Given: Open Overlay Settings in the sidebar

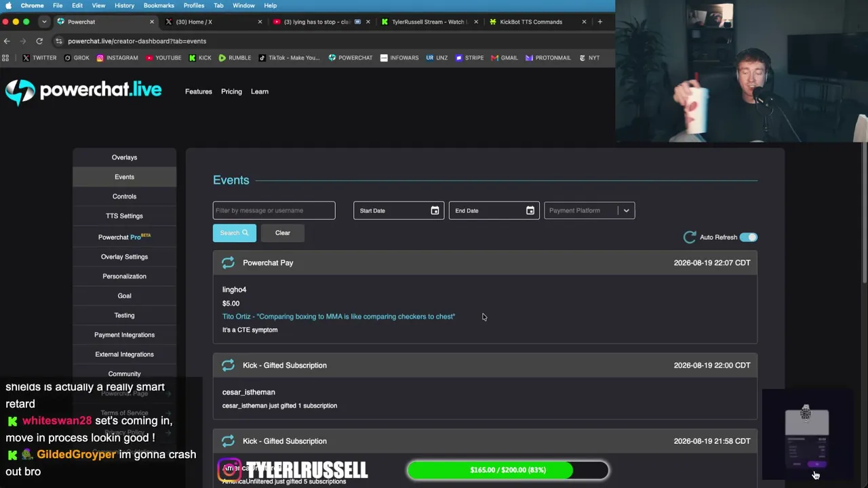Looking at the screenshot, I should tap(124, 257).
